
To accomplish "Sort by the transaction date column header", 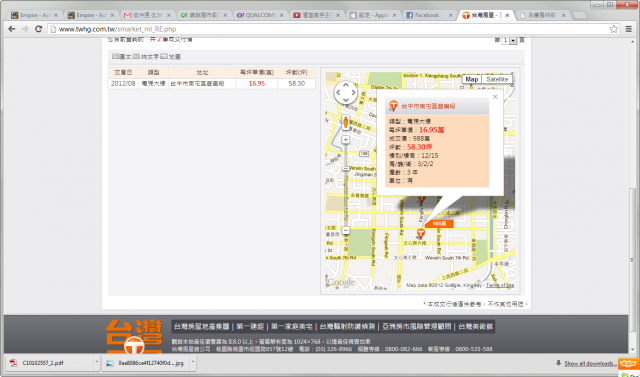I will coord(123,73).
